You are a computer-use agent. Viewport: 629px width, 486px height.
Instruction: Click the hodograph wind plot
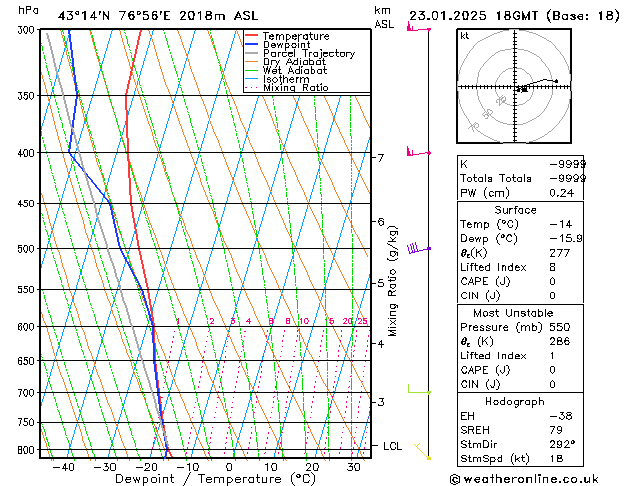(x=514, y=86)
